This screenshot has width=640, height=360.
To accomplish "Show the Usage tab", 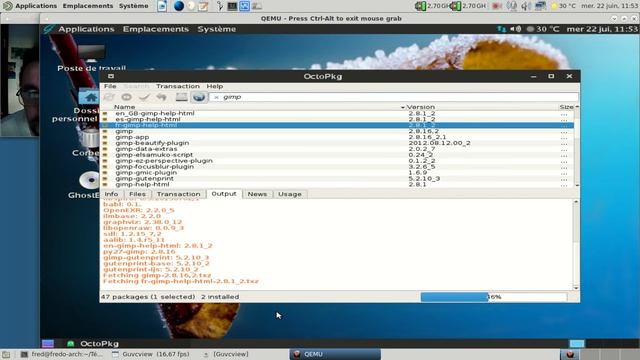I will click(290, 194).
